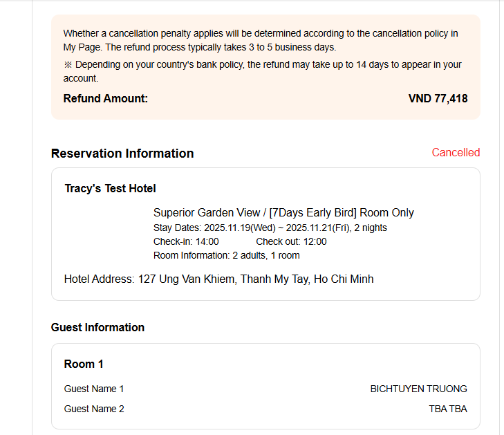
Task: Select the Room 1 heading
Action: (x=84, y=364)
